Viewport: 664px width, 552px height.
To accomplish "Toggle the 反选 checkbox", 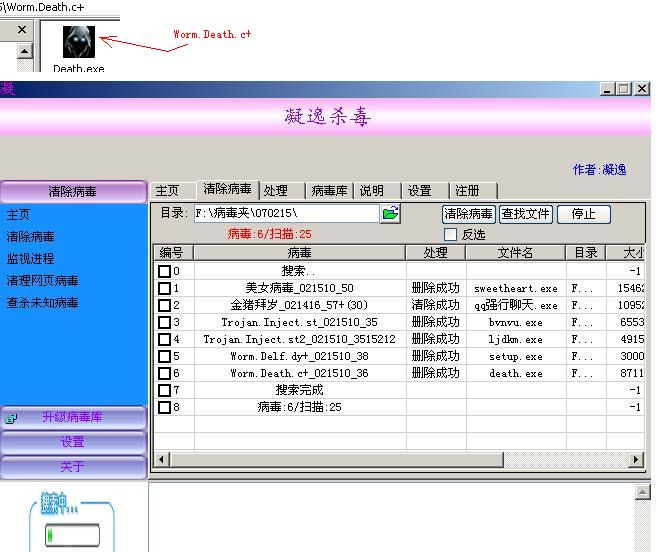I will tap(450, 234).
